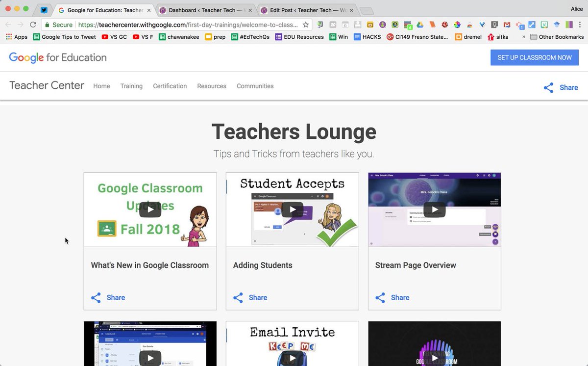Open the Certification nav item
The image size is (588, 366).
click(x=170, y=86)
